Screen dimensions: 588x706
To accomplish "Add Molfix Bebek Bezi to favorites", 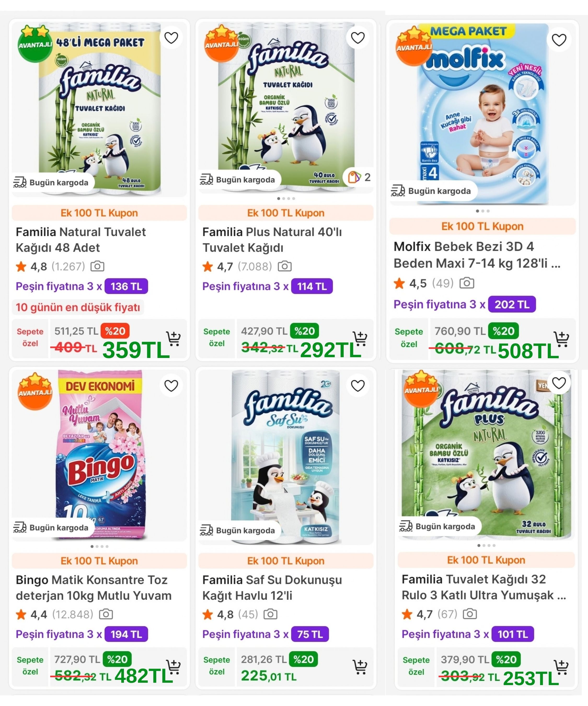I will point(559,40).
